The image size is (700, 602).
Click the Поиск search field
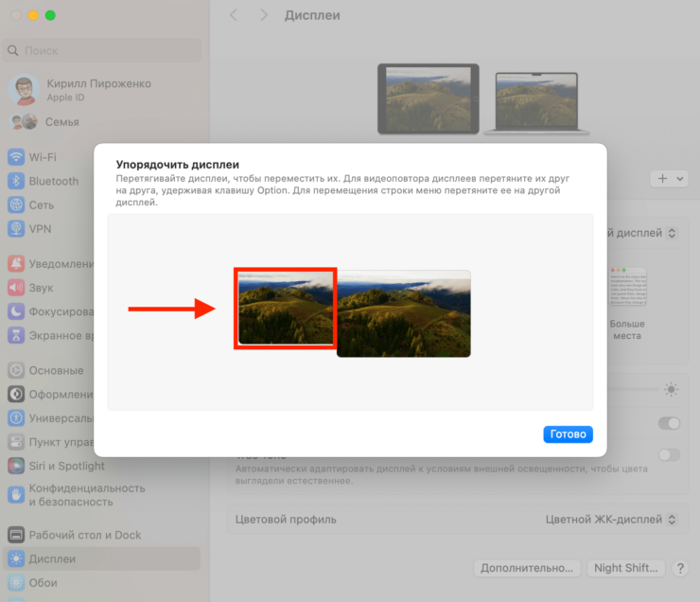point(102,50)
